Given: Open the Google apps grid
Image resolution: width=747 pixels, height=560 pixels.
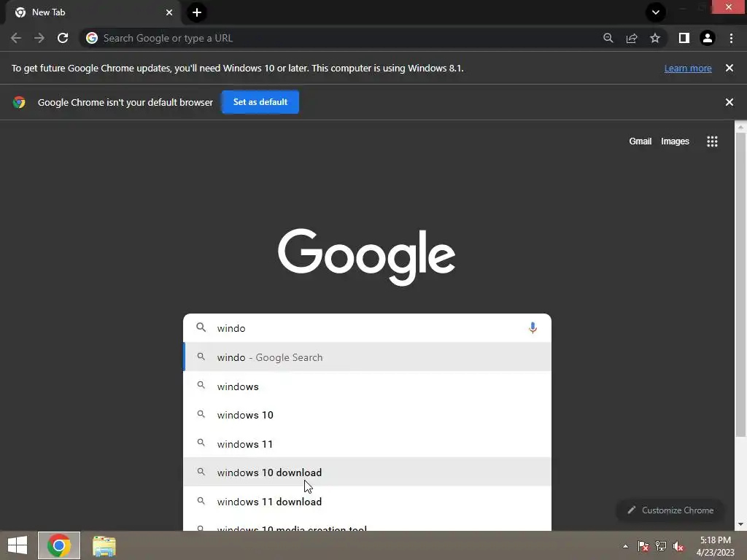Looking at the screenshot, I should coord(712,141).
